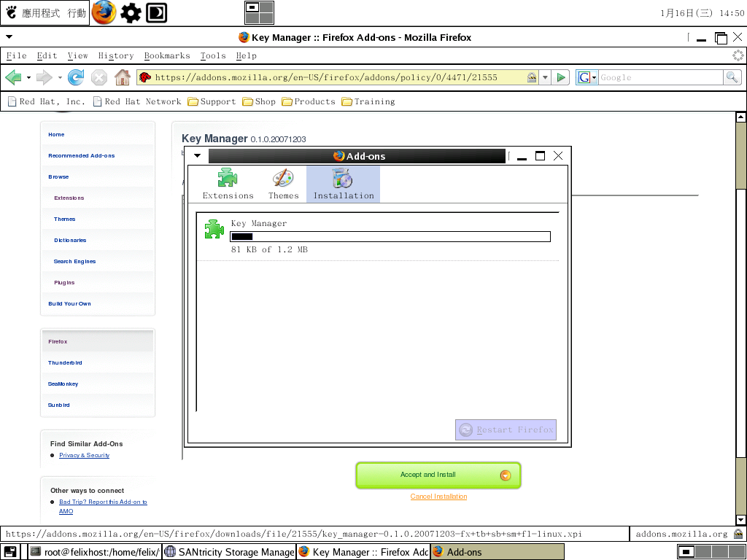This screenshot has height=560, width=747.
Task: Open the Help menu
Action: click(x=247, y=55)
